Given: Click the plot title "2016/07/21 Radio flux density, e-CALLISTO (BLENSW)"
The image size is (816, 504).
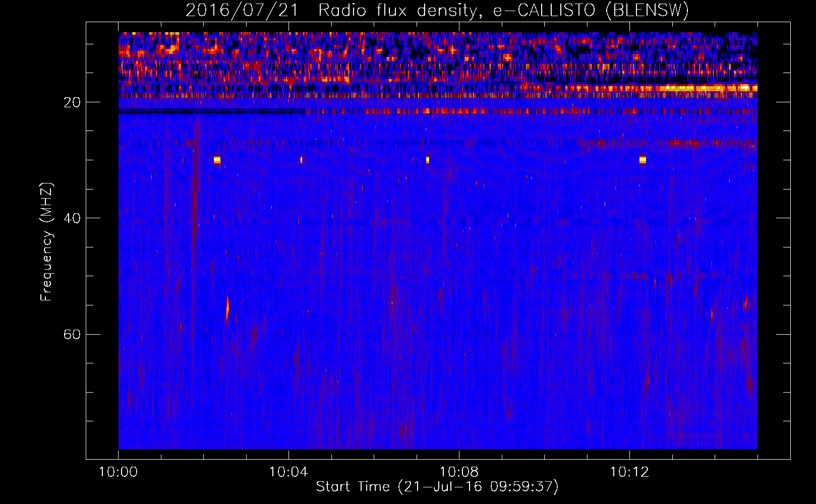Looking at the screenshot, I should click(437, 10).
